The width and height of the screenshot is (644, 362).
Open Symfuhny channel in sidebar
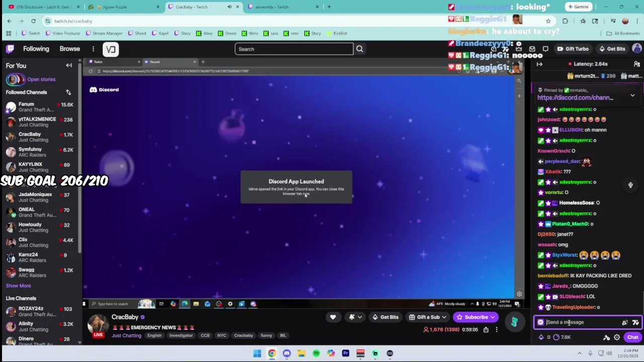[x=40, y=152]
